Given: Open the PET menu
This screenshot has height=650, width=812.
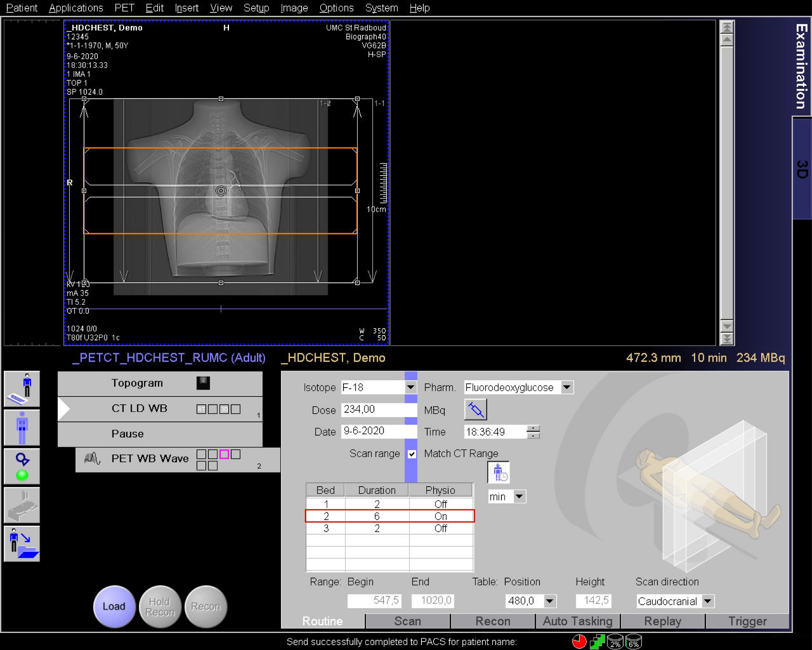Looking at the screenshot, I should (x=124, y=8).
